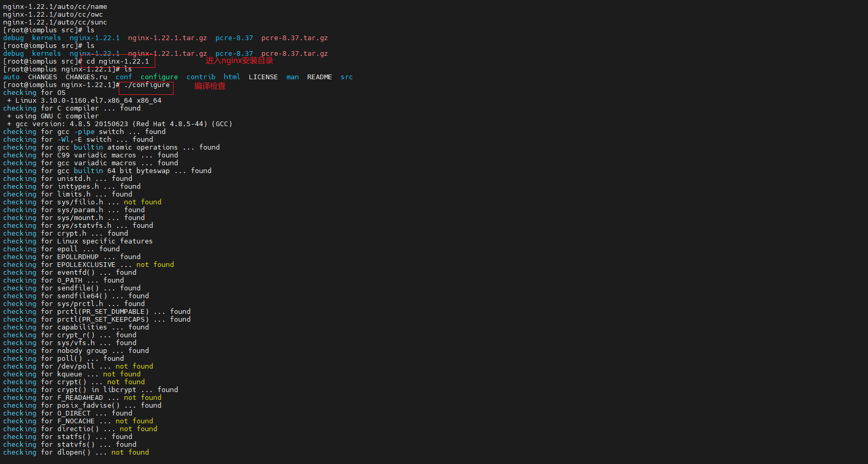Click the 'nginx-1.22.1/auto/cc/sunc' line
Image resolution: width=868 pixels, height=464 pixels.
[x=55, y=22]
